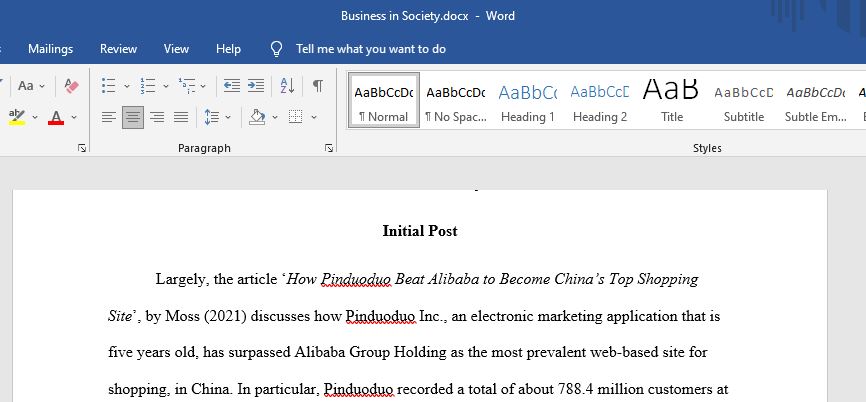Toggle center alignment

133,117
